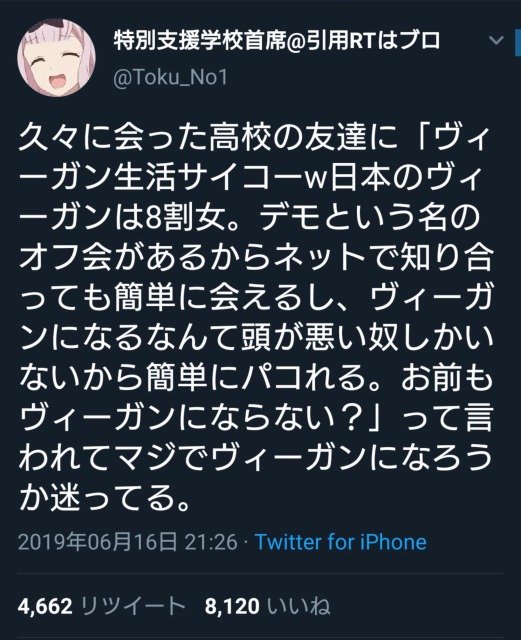Open the 2019年06月16日 date stamp
521x640 pixels.
(x=98, y=542)
